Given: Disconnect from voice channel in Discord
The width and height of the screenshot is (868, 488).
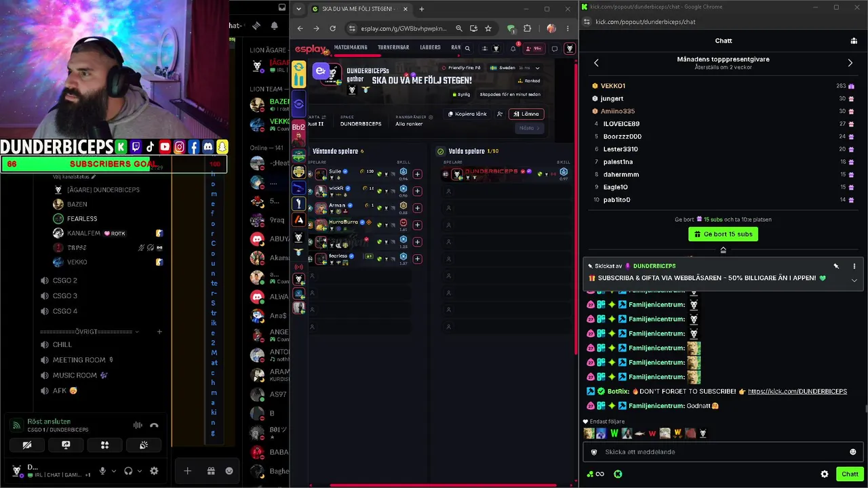Looking at the screenshot, I should pos(154,426).
